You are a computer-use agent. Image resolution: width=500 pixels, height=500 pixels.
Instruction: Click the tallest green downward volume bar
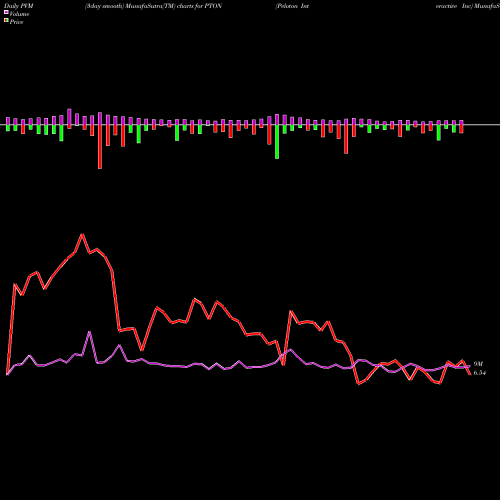pos(277,142)
